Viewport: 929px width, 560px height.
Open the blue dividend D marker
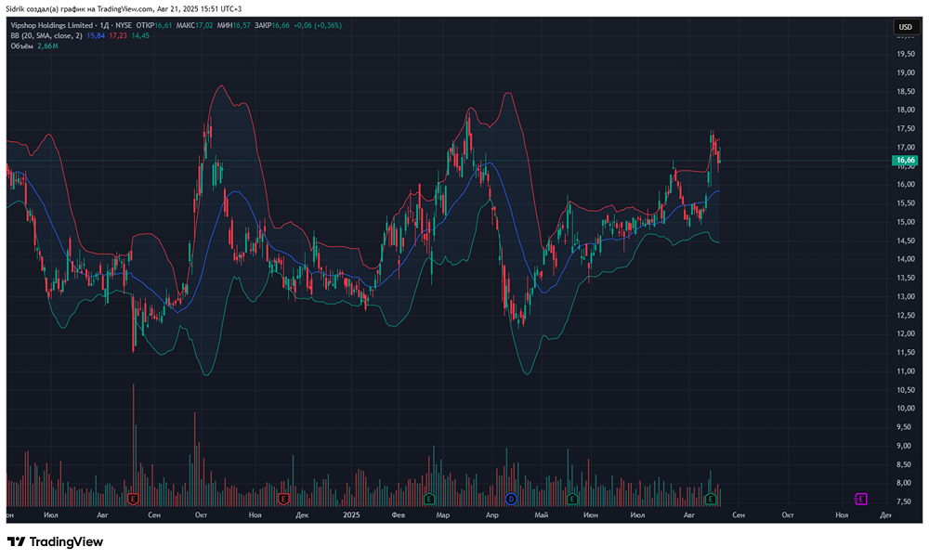coord(511,499)
